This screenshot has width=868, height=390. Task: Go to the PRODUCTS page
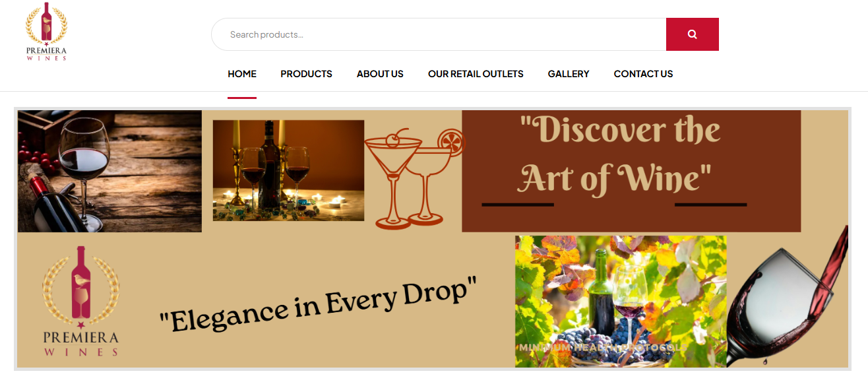[x=306, y=74]
